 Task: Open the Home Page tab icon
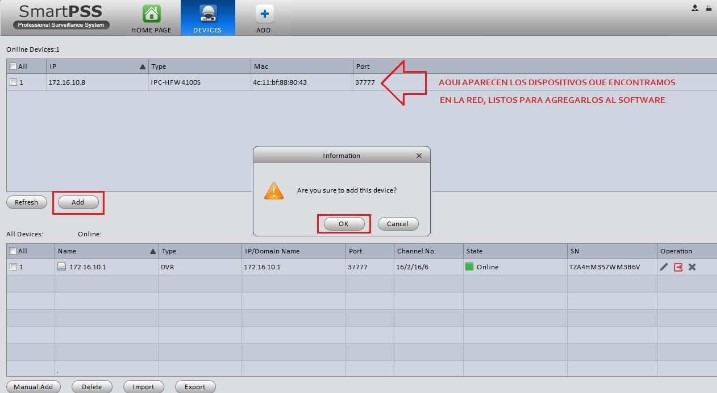151,14
